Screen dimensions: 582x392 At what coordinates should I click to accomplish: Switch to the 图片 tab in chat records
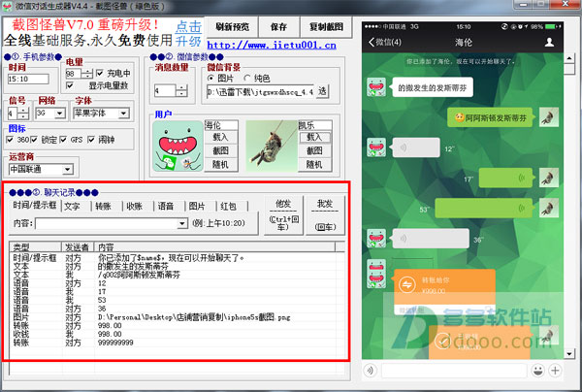(x=197, y=206)
